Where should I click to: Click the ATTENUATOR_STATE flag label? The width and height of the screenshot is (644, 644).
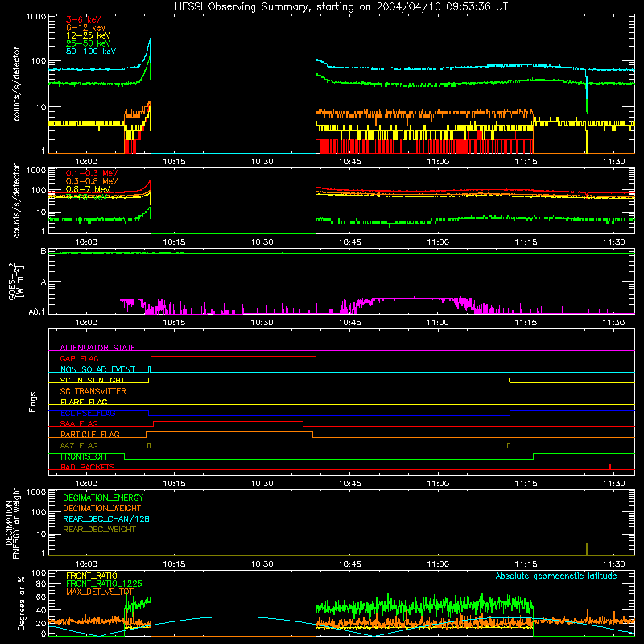coord(97,348)
